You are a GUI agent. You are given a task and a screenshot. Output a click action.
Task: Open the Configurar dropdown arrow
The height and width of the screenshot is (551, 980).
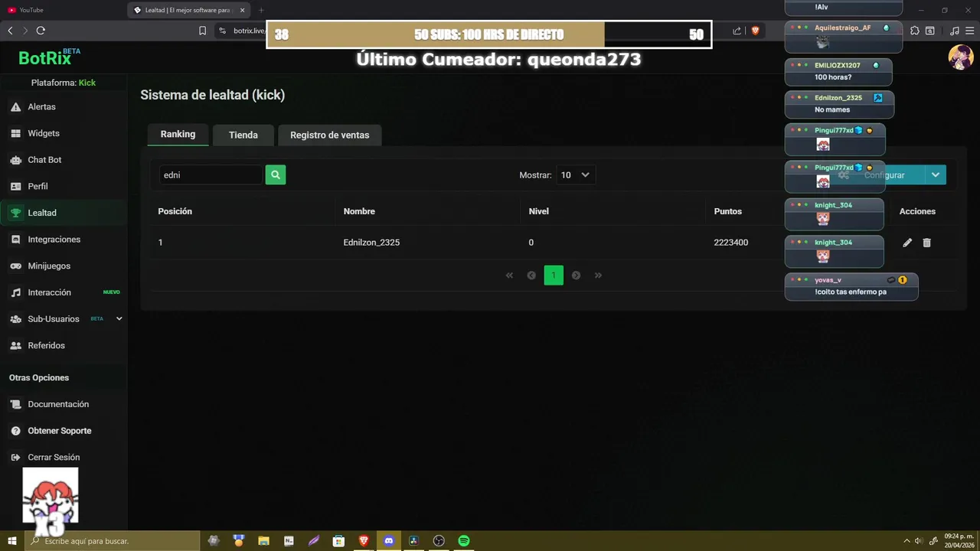point(936,174)
